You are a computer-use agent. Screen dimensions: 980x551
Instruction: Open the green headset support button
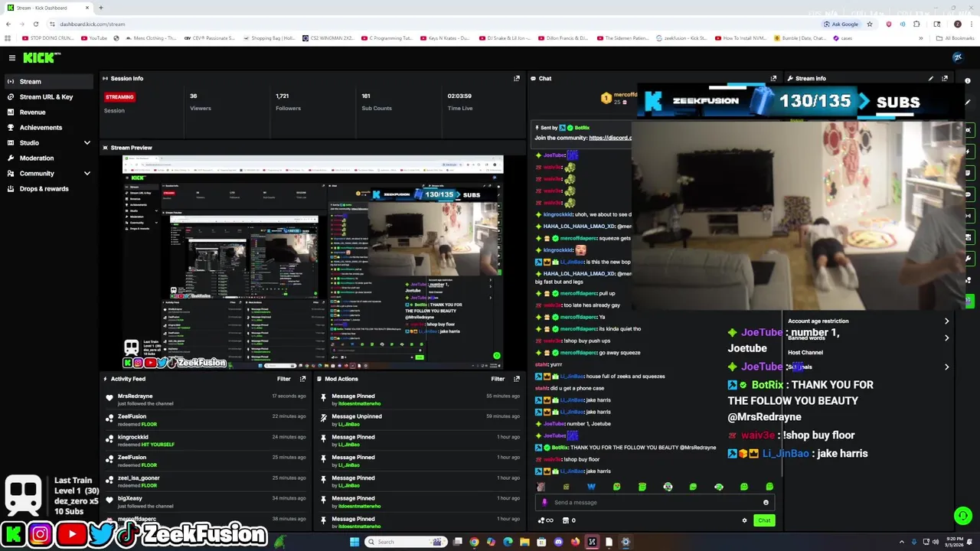point(963,516)
